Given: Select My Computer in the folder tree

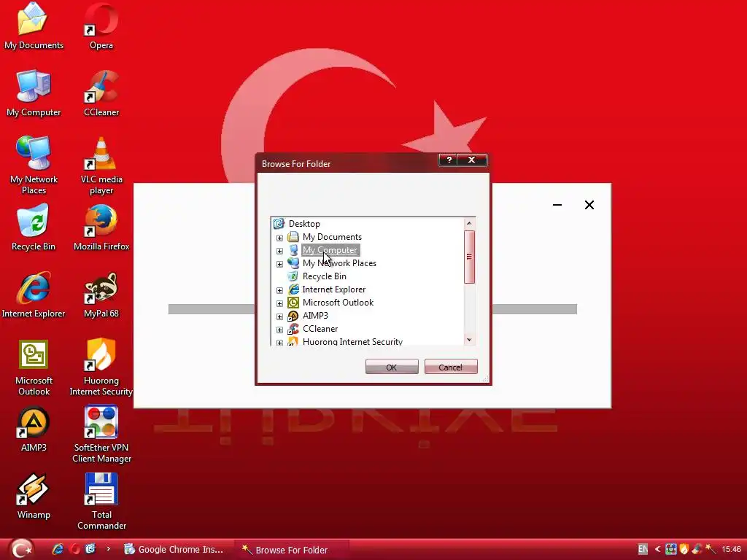Looking at the screenshot, I should click(330, 250).
